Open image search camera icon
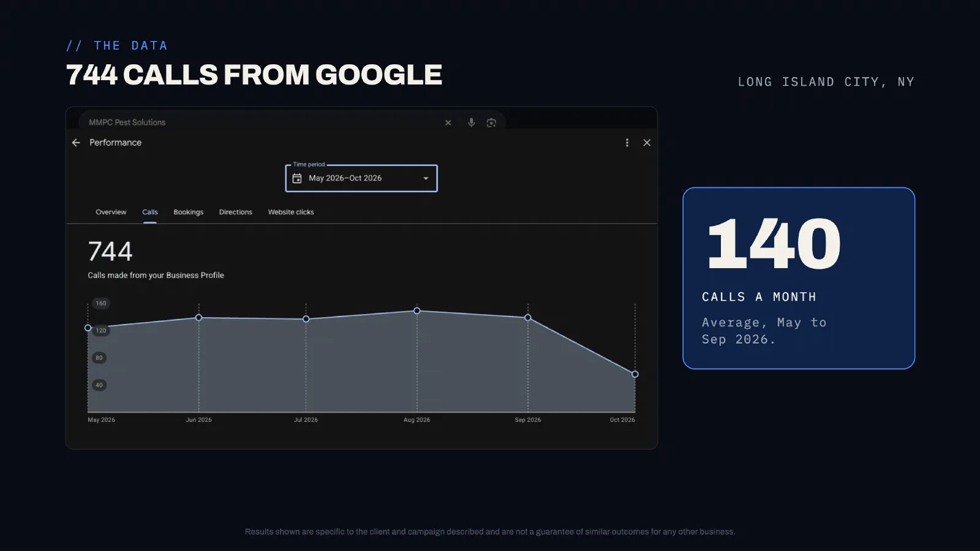 point(491,123)
